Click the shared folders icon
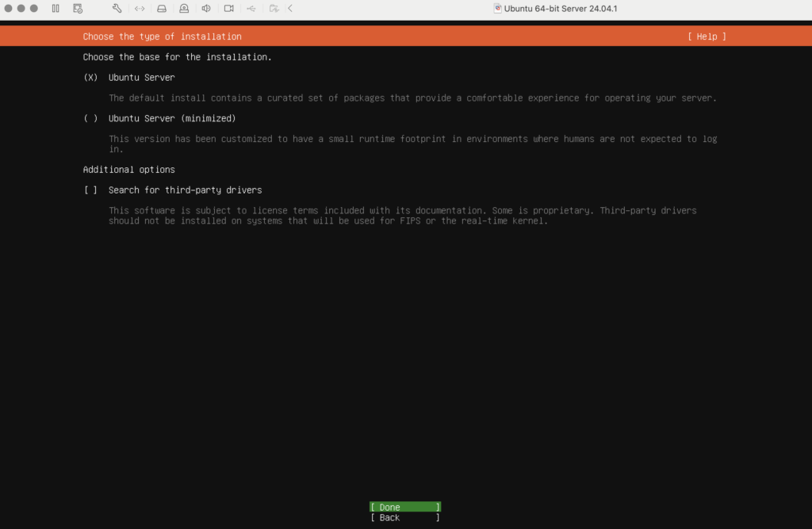 (274, 9)
